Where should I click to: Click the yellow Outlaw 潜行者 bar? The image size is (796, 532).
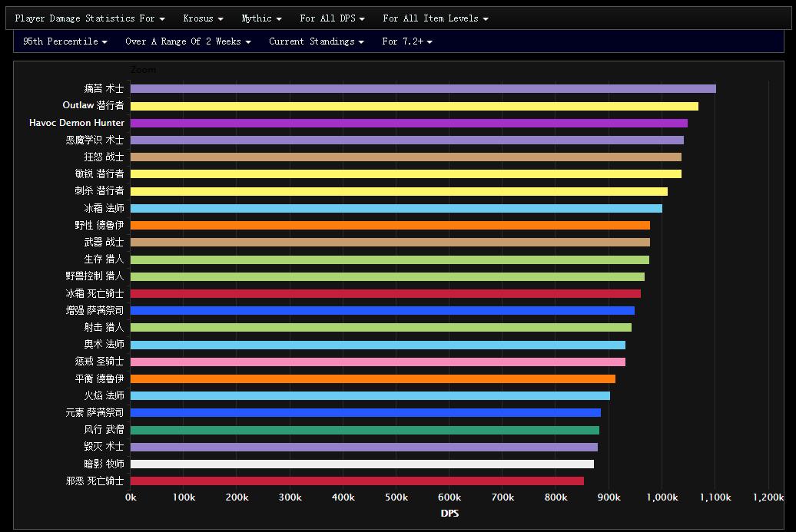[414, 106]
